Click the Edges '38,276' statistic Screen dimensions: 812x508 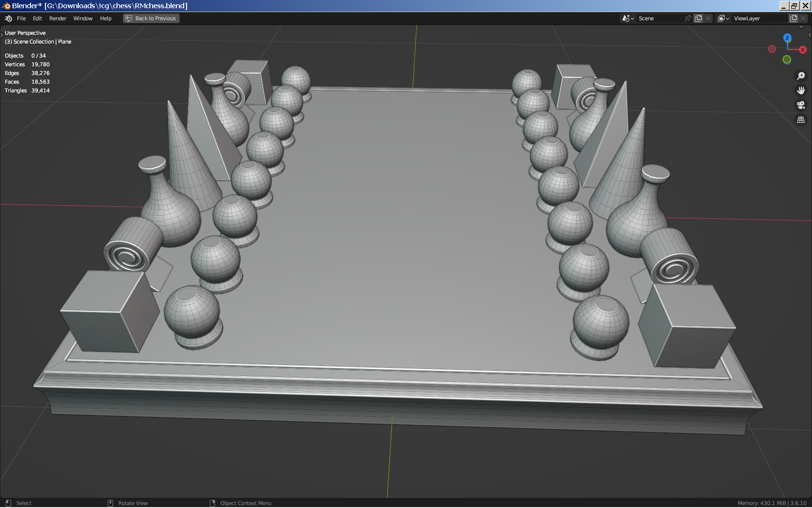pyautogui.click(x=41, y=73)
